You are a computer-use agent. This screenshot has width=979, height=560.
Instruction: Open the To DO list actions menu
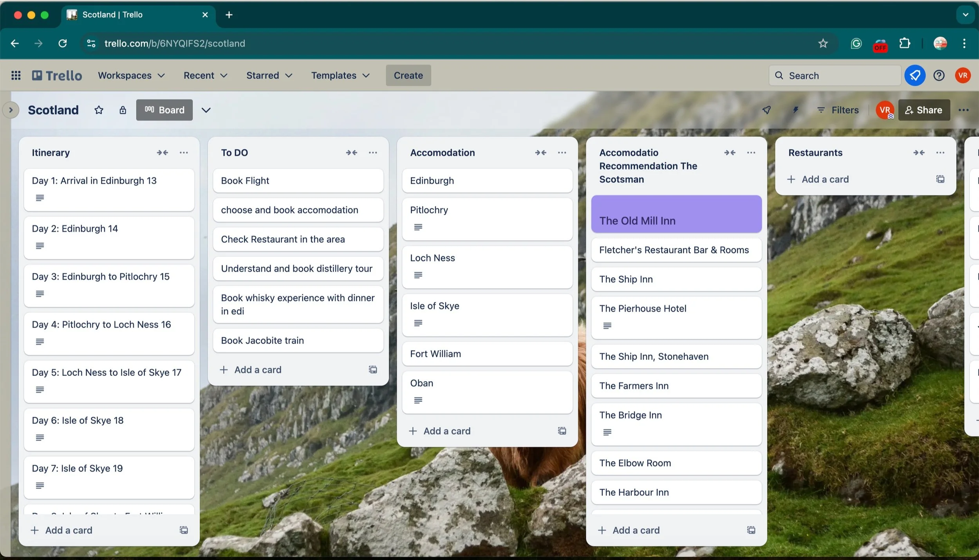click(372, 153)
